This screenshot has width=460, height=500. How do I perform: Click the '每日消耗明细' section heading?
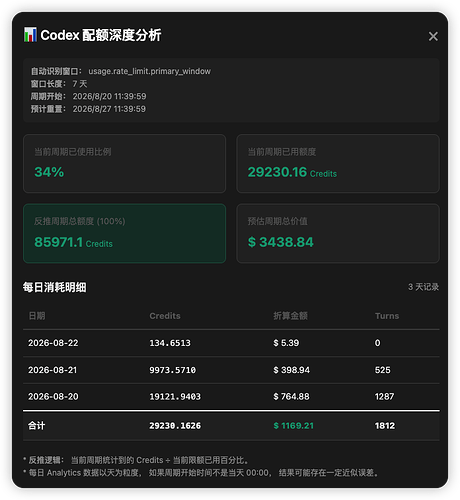point(55,287)
